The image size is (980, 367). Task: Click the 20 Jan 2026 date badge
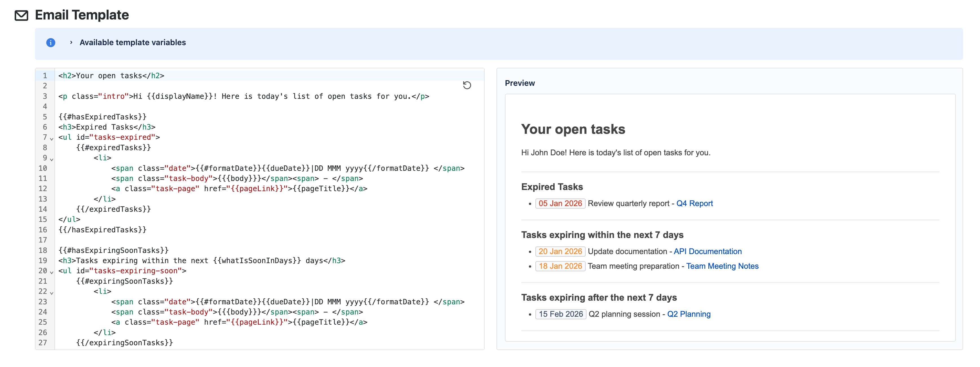coord(560,251)
